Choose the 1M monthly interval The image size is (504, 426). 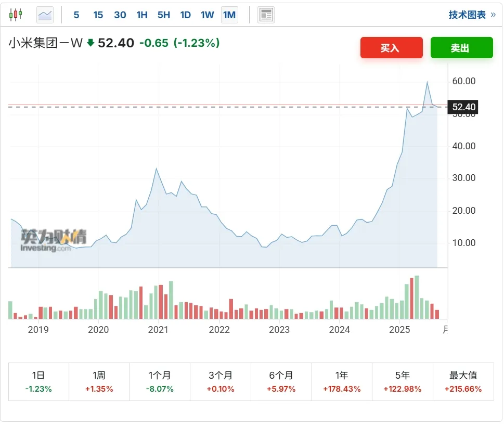point(229,15)
